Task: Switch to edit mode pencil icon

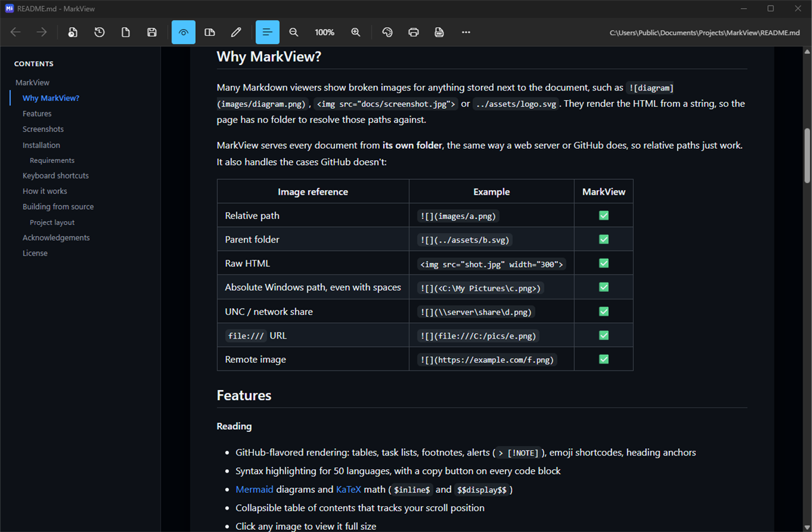Action: pyautogui.click(x=236, y=32)
